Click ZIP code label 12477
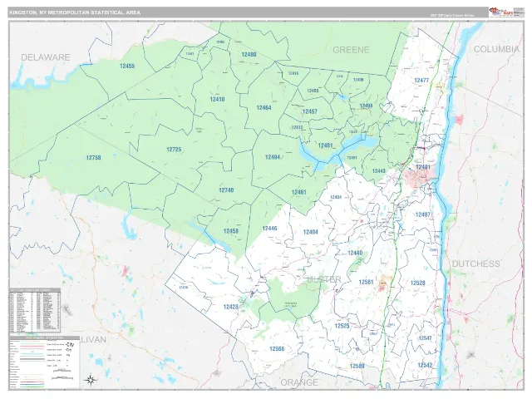This screenshot has width=532, height=399. pyautogui.click(x=421, y=81)
